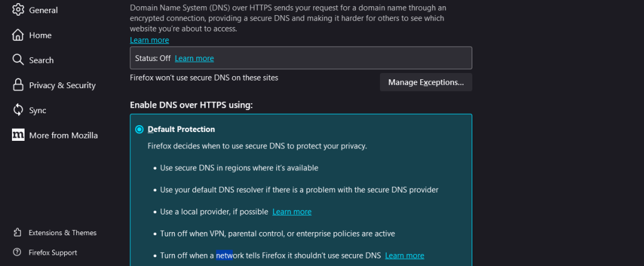
Task: Click 'Firefox decides when to use secure DNS' text
Action: pos(257,146)
